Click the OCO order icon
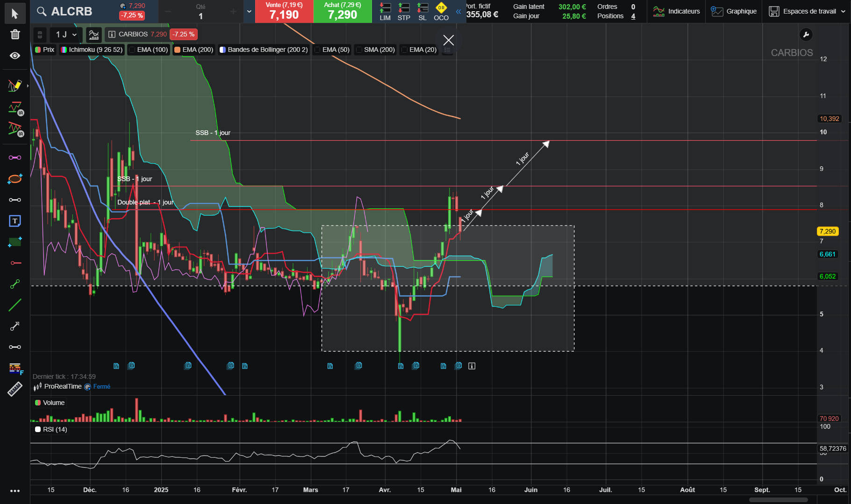This screenshot has height=504, width=851. point(441,12)
